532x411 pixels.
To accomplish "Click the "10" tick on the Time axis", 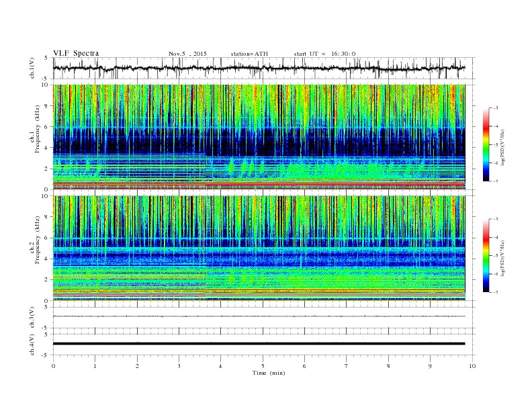I will pos(472,366).
